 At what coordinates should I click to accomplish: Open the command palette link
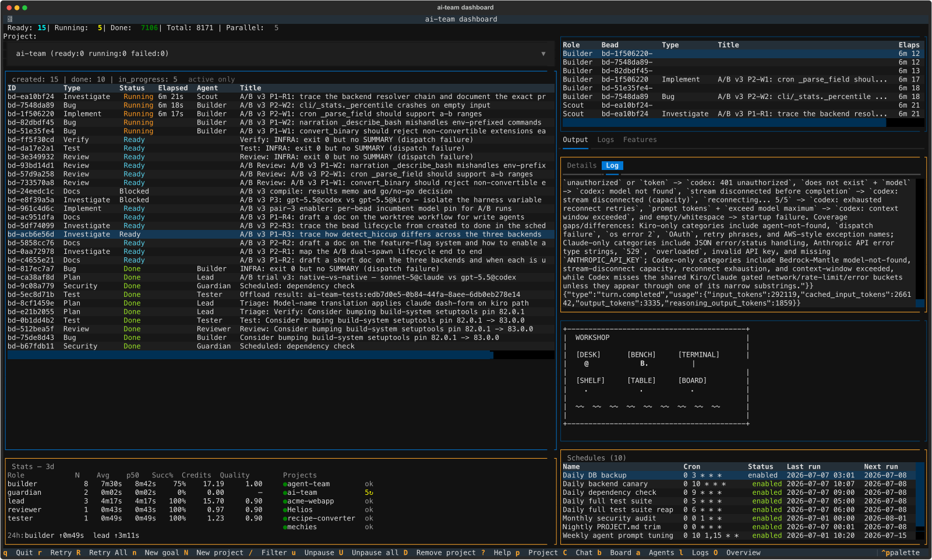coord(901,553)
